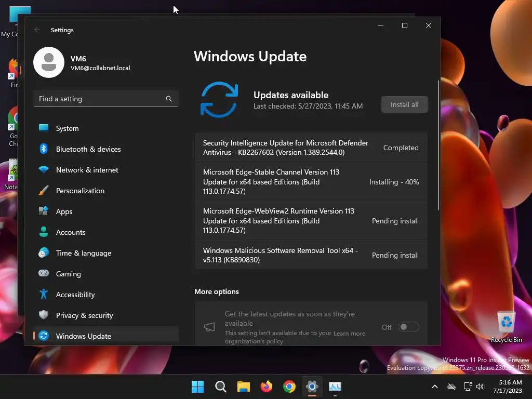Open the Windows Start button on taskbar
This screenshot has height=399, width=532.
click(197, 387)
